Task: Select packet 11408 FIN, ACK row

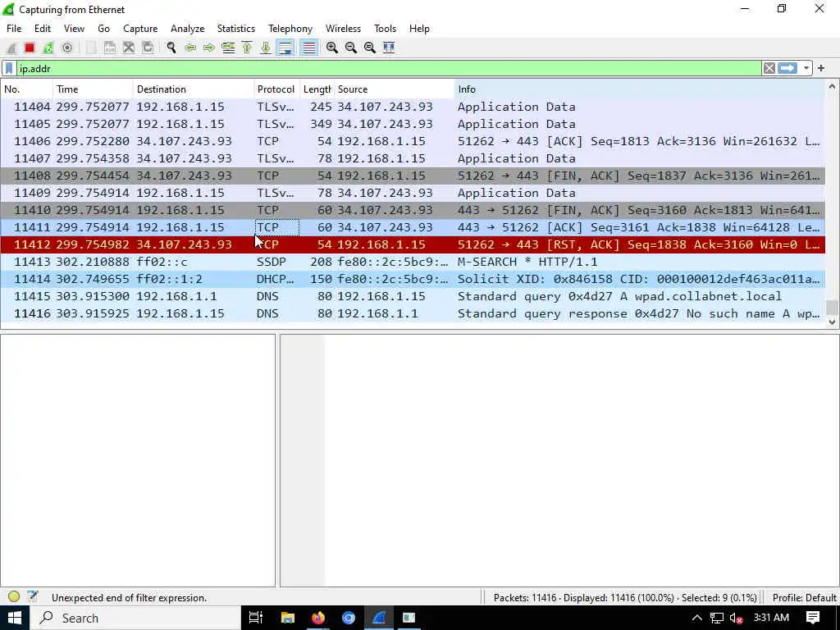Action: [x=413, y=176]
